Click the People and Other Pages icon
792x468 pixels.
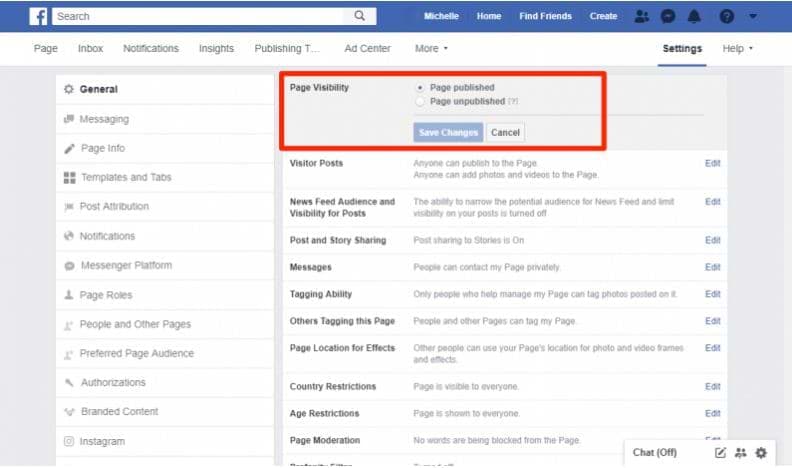pos(69,325)
